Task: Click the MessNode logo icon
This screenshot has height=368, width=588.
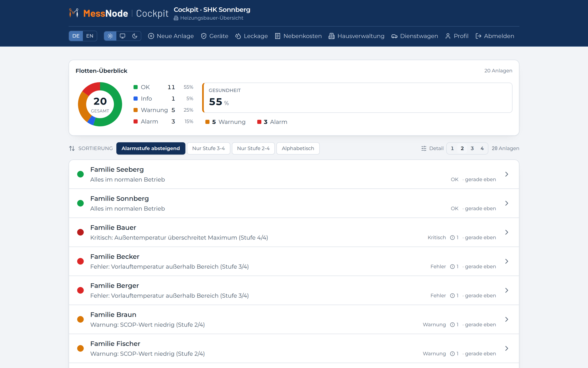Action: pyautogui.click(x=74, y=13)
